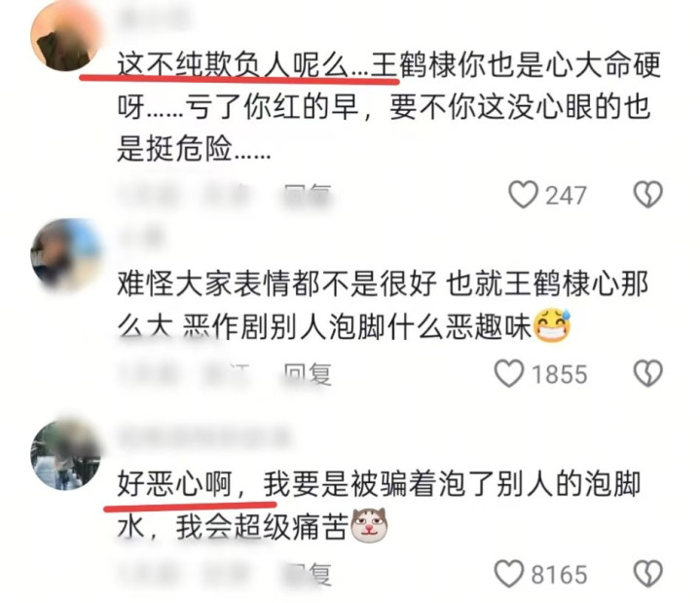This screenshot has width=700, height=603.
Task: Select comment text starting 好恶心啊
Action: tap(379, 506)
